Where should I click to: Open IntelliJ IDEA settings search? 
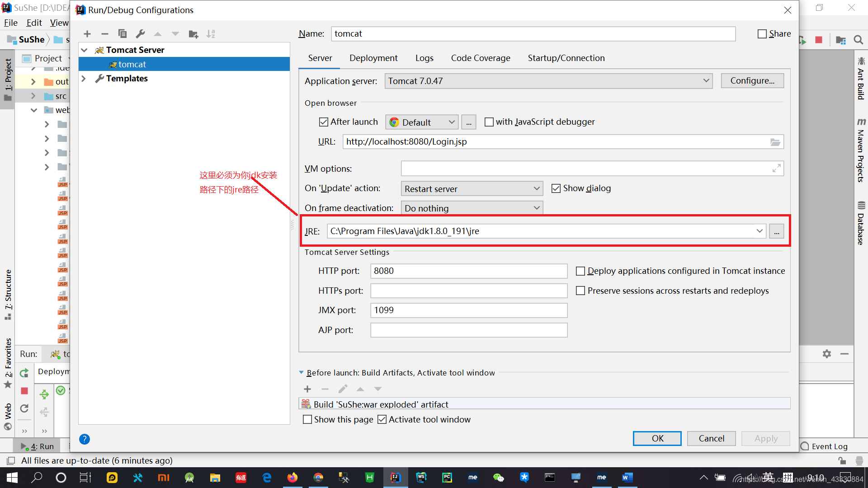tap(859, 40)
